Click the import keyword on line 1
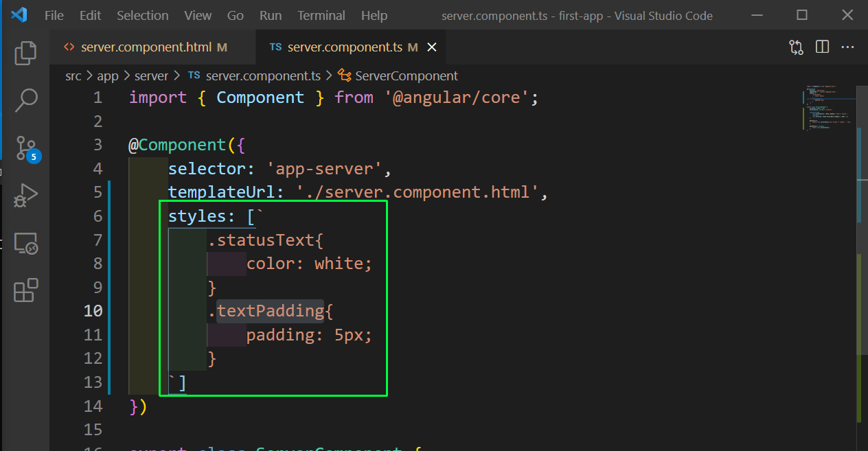This screenshot has height=451, width=868. pyautogui.click(x=158, y=97)
